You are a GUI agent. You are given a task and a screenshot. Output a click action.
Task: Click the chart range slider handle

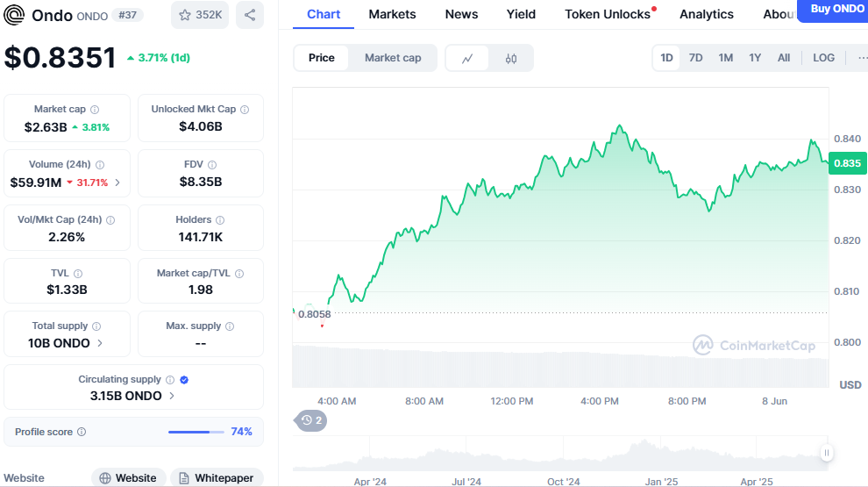[x=827, y=453]
